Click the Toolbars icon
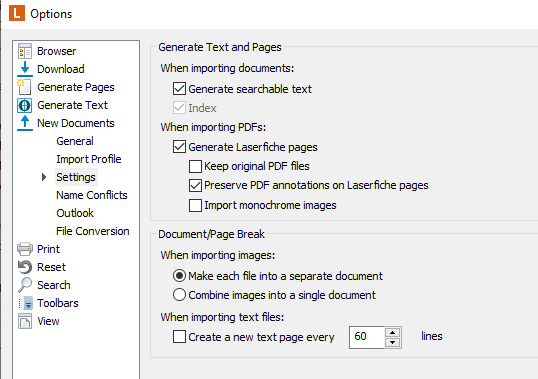The width and height of the screenshot is (538, 379). 25,303
